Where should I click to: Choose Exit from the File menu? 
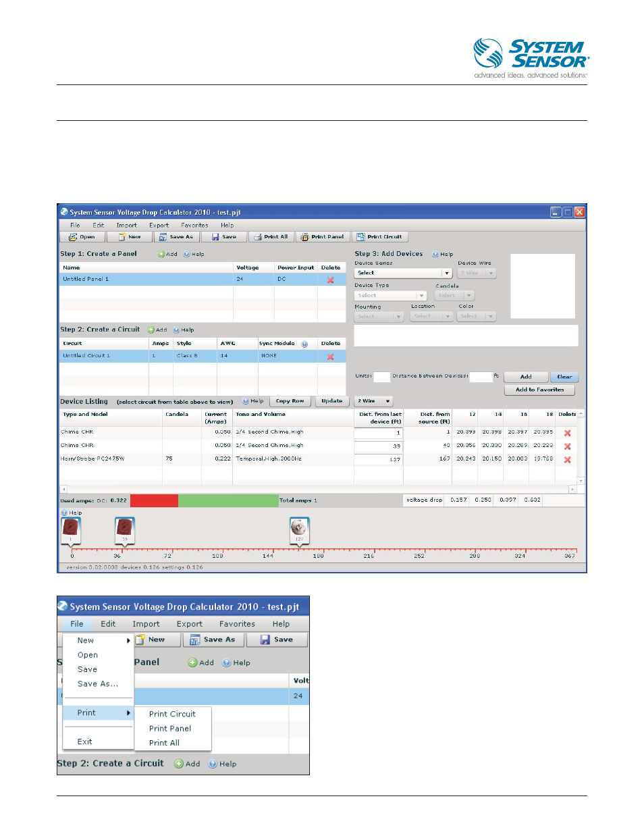[x=84, y=741]
